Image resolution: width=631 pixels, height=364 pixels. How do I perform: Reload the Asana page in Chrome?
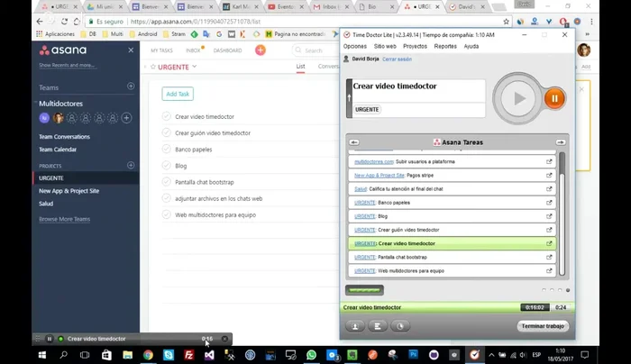click(x=64, y=22)
